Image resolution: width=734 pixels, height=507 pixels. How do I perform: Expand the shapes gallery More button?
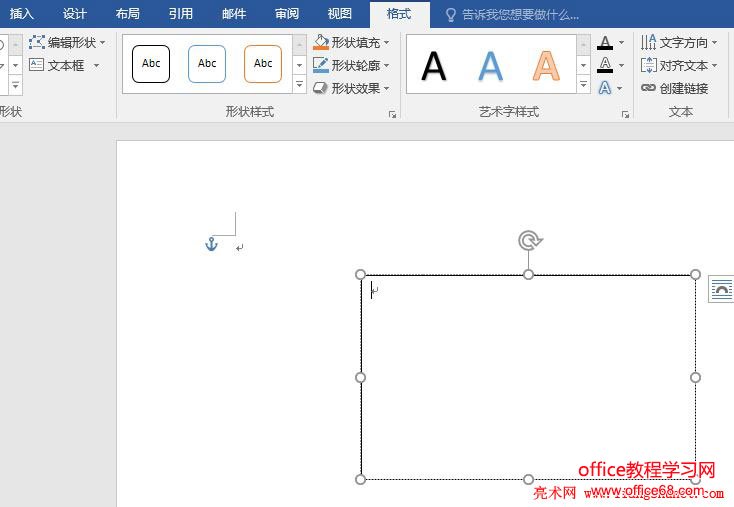(x=15, y=85)
